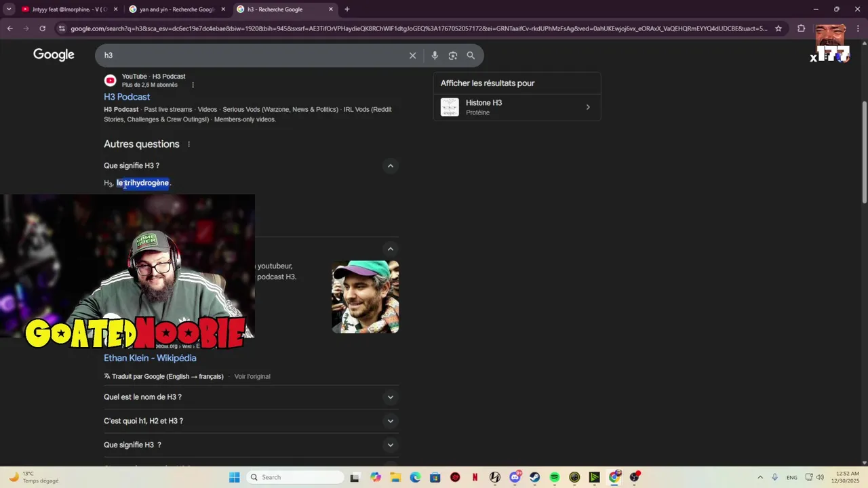Click the taskbar volume speaker icon
The image size is (868, 488).
tap(820, 477)
